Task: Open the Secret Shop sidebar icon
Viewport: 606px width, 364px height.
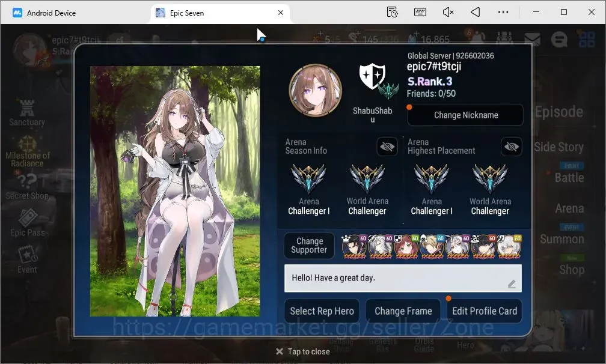Action: click(x=27, y=186)
